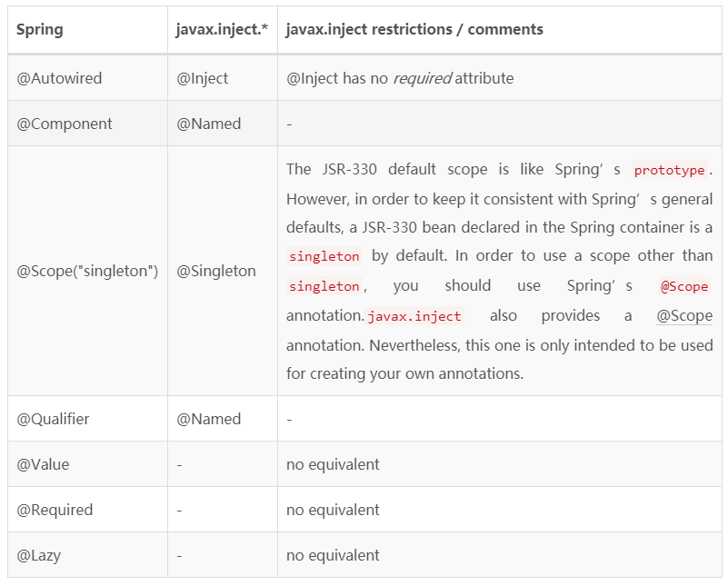
Task: Select @Named in the @Component row
Action: point(209,124)
